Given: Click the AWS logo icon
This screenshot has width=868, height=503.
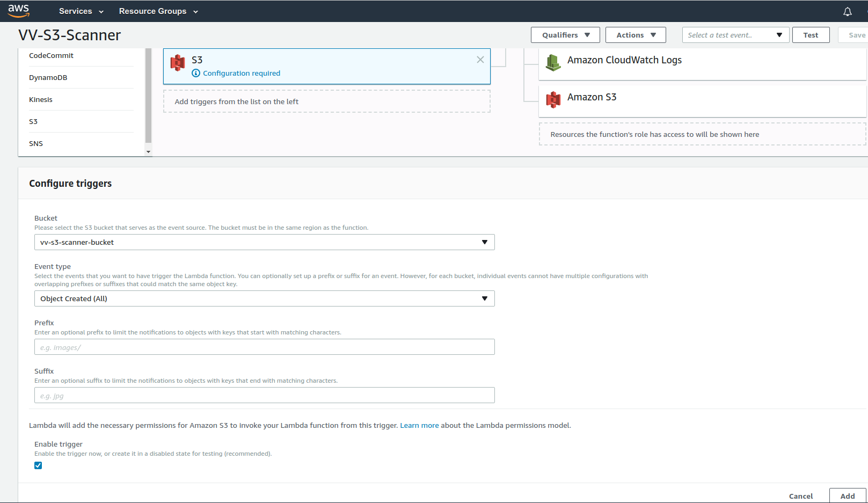Looking at the screenshot, I should [19, 11].
